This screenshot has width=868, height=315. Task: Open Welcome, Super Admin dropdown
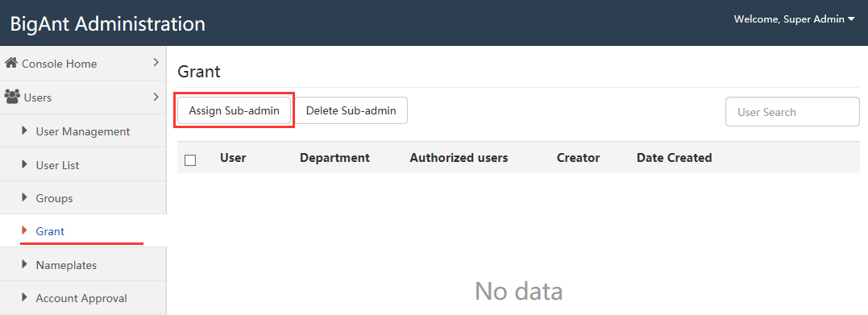795,19
